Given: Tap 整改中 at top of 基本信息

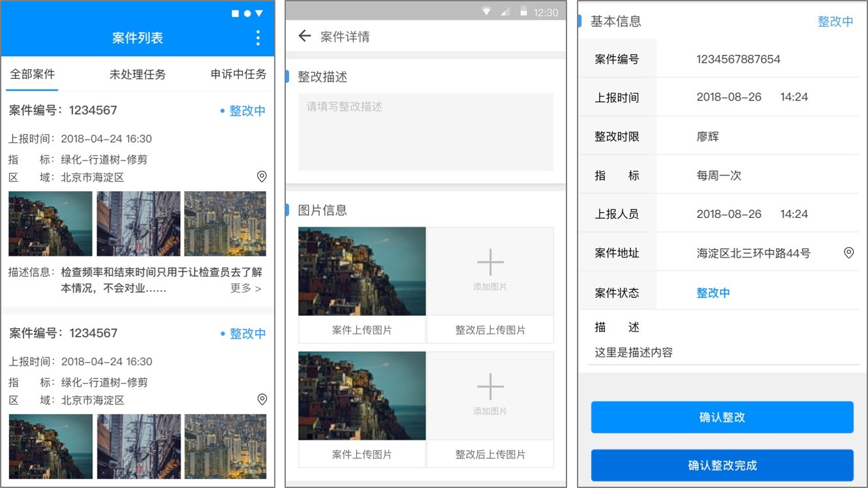Looking at the screenshot, I should 835,22.
